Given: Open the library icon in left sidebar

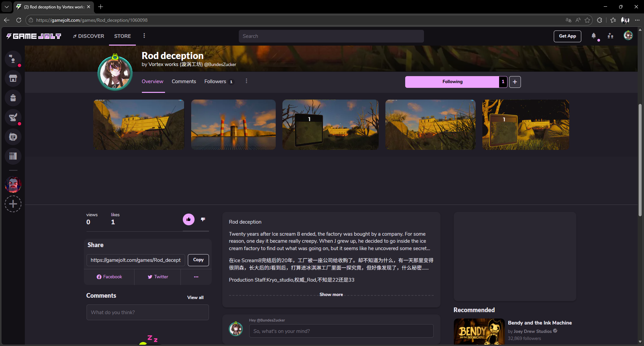Looking at the screenshot, I should 13,137.
